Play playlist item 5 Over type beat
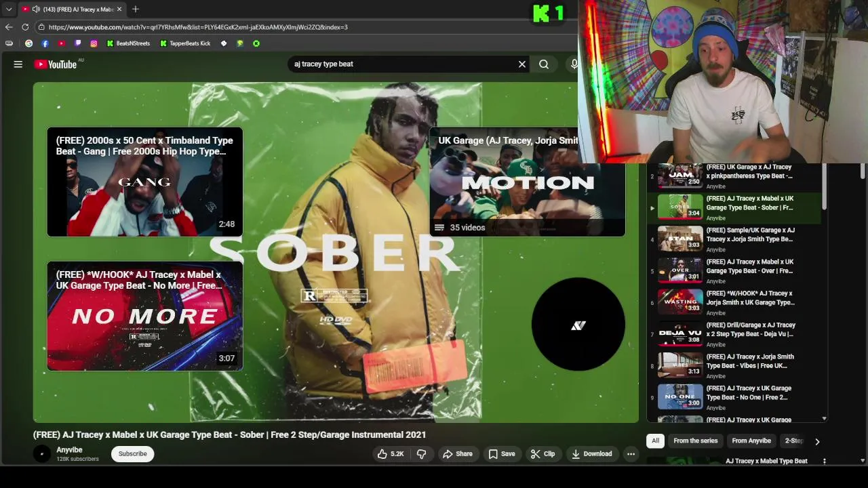This screenshot has width=868, height=488. tap(734, 271)
